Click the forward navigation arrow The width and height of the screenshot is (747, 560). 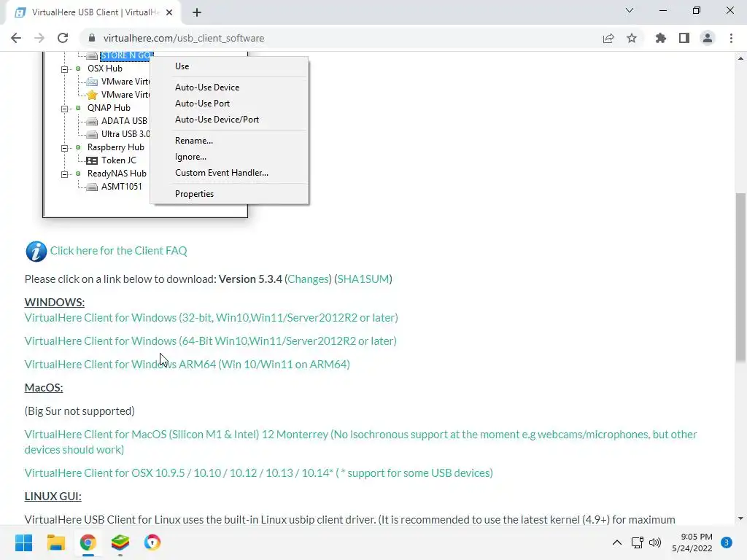[39, 38]
